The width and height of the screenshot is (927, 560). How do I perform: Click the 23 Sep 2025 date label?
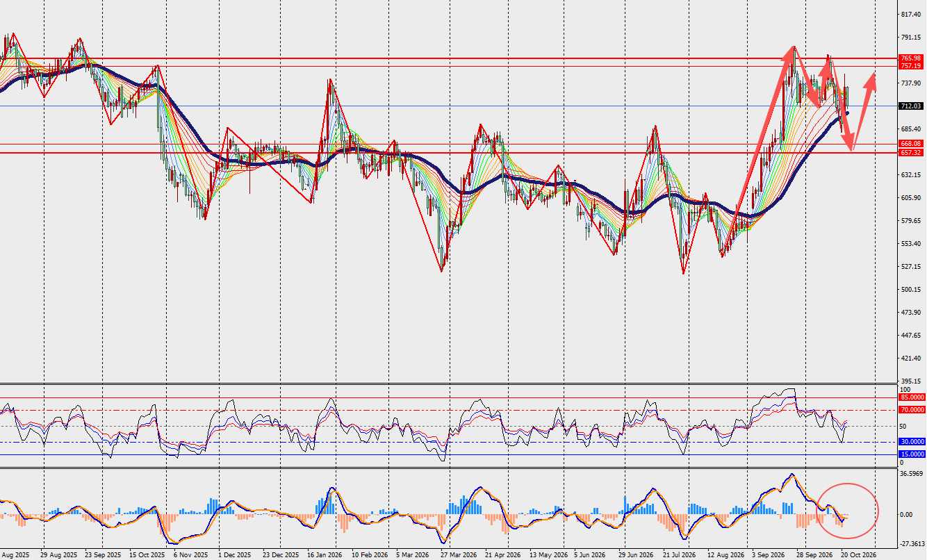[x=102, y=555]
